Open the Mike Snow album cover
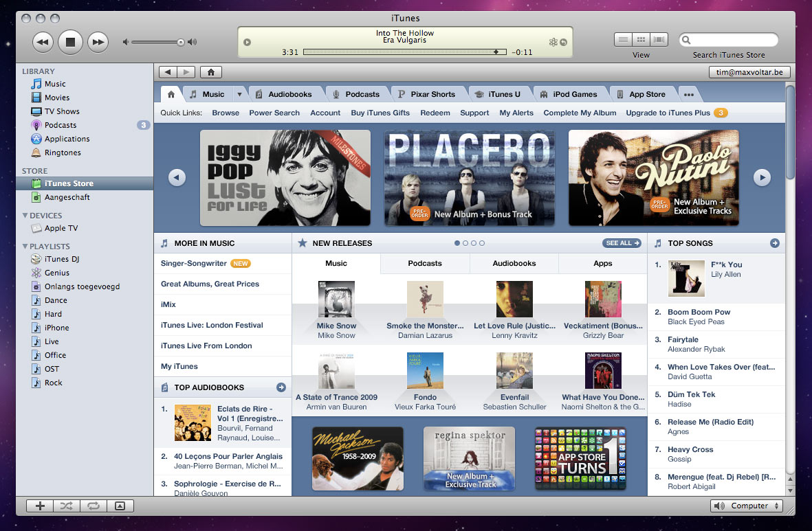812x531 pixels. tap(336, 299)
